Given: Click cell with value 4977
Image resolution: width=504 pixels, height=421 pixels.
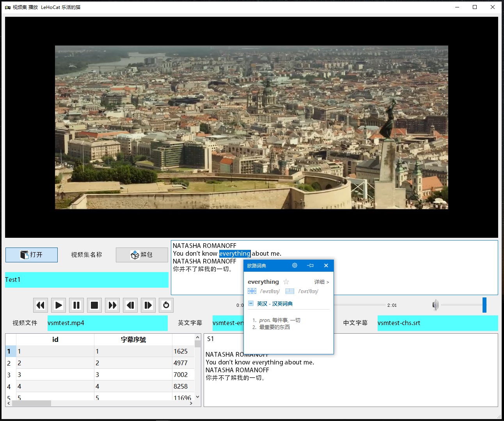Looking at the screenshot, I should (x=183, y=363).
